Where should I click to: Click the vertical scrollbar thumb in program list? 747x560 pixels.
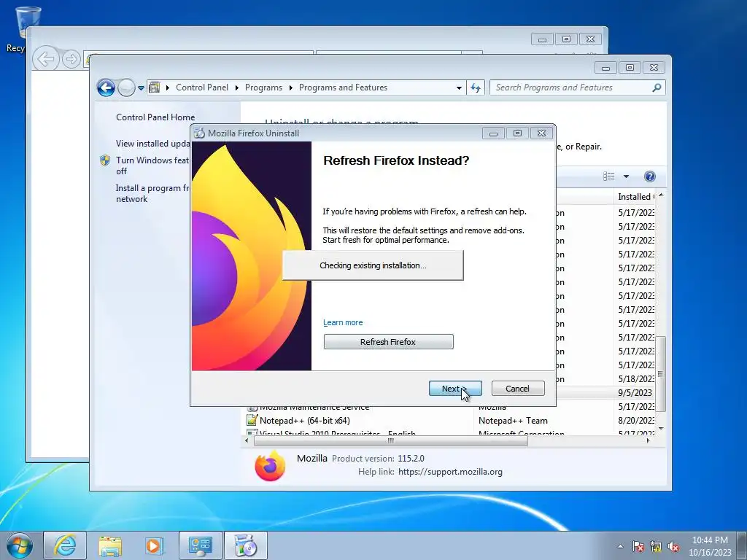660,374
